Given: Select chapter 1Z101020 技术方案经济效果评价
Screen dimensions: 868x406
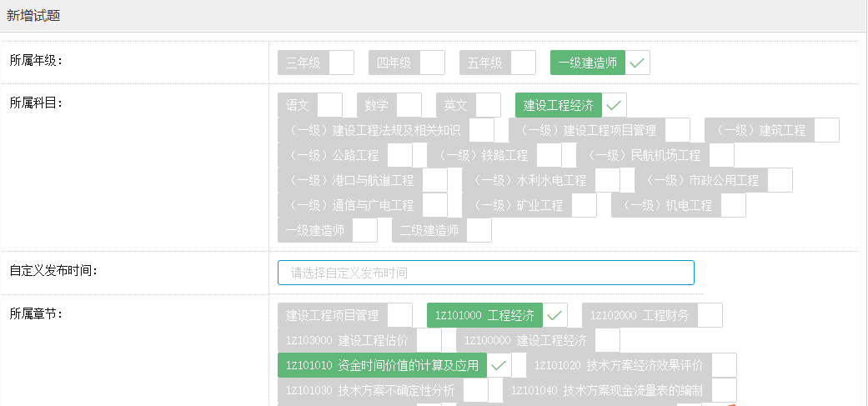Looking at the screenshot, I should (619, 365).
